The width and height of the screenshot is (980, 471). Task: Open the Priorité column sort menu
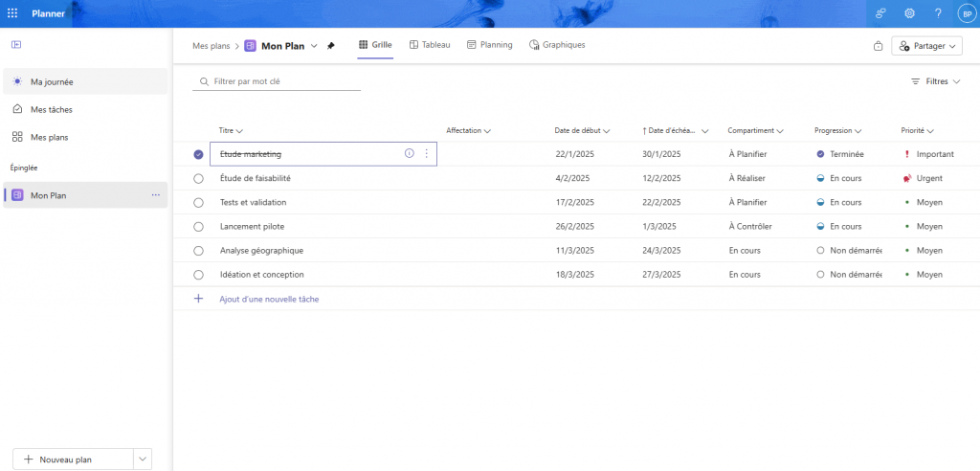tap(917, 130)
